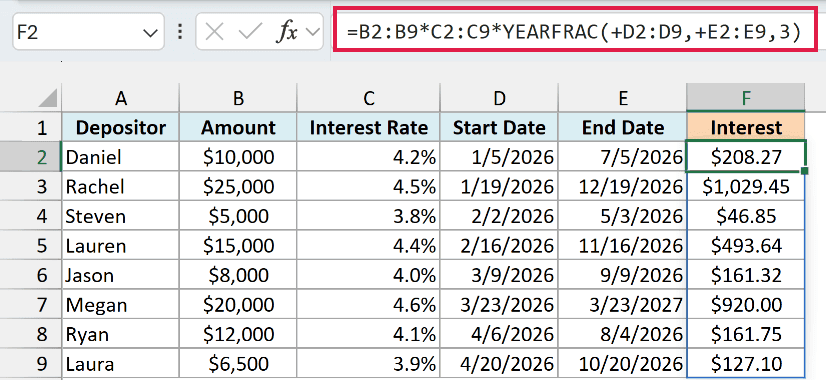The height and width of the screenshot is (380, 826).
Task: Click the Start Date header cell
Action: pyautogui.click(x=499, y=127)
